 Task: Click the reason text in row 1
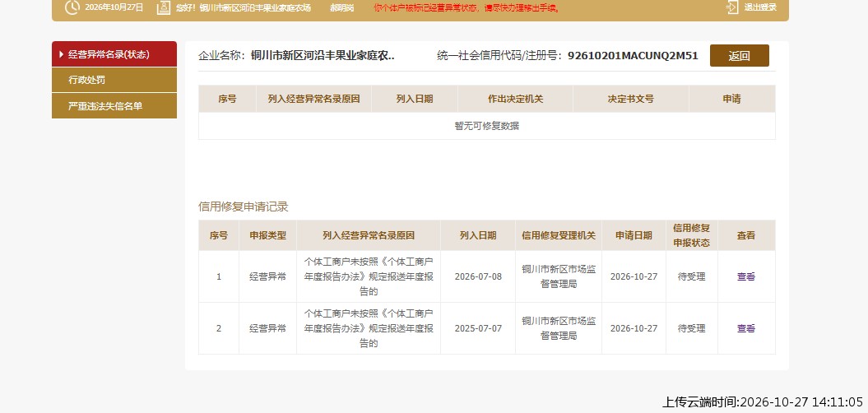click(x=369, y=276)
